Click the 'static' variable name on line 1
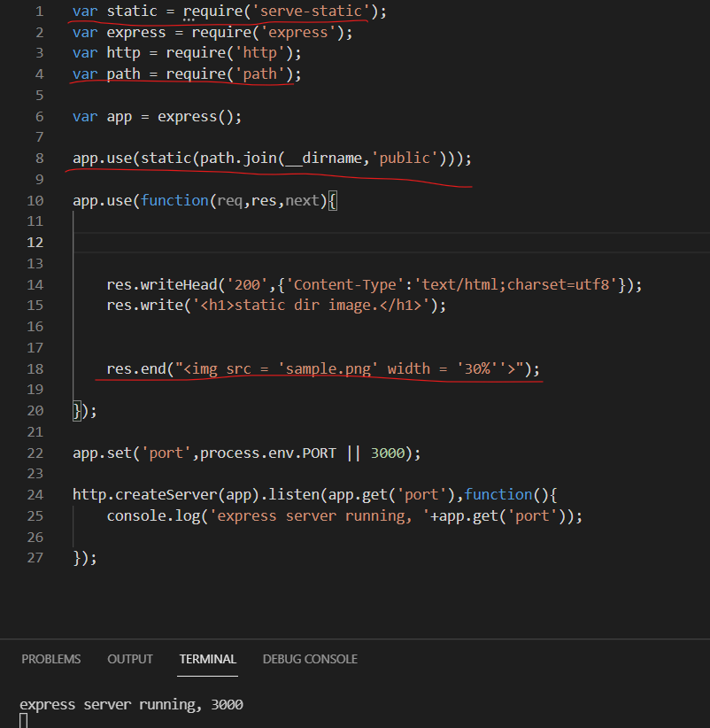 [132, 12]
